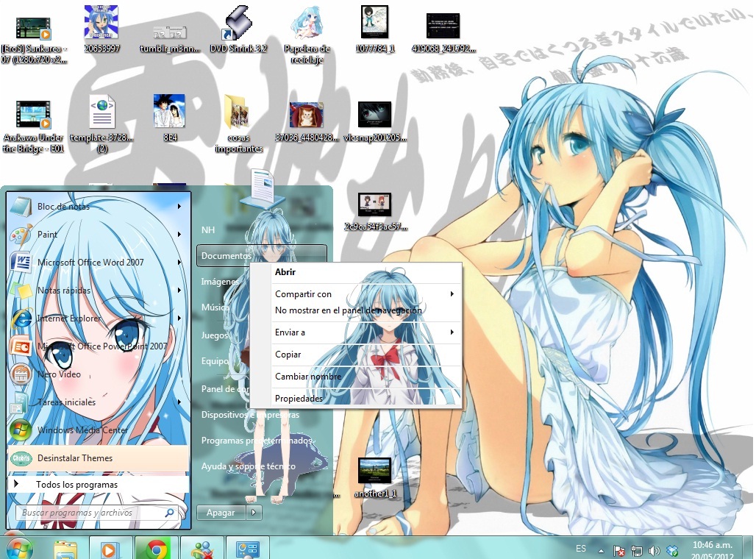Screen dimensions: 756x559
Task: Open Juegos link in the Start menu
Action: click(x=215, y=335)
